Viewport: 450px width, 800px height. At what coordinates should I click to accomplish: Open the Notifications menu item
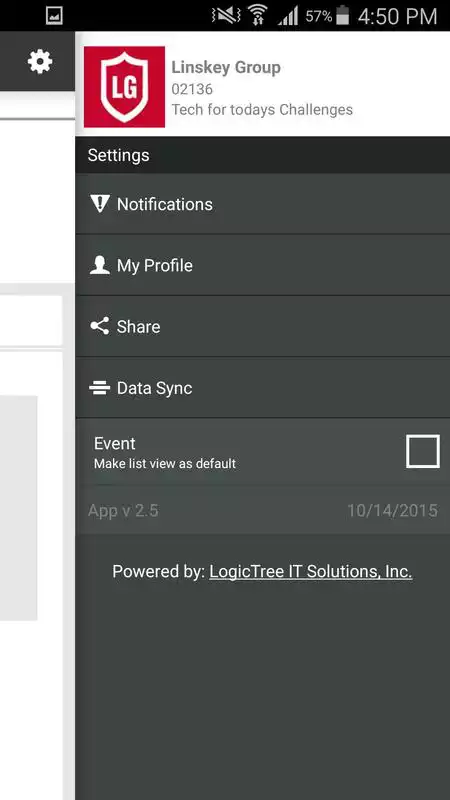click(263, 204)
